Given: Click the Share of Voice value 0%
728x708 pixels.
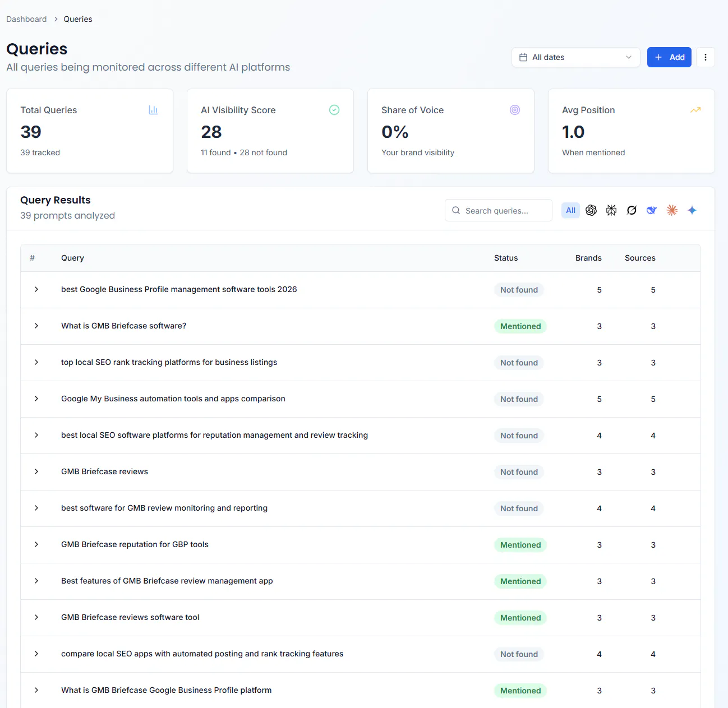Looking at the screenshot, I should coord(395,132).
